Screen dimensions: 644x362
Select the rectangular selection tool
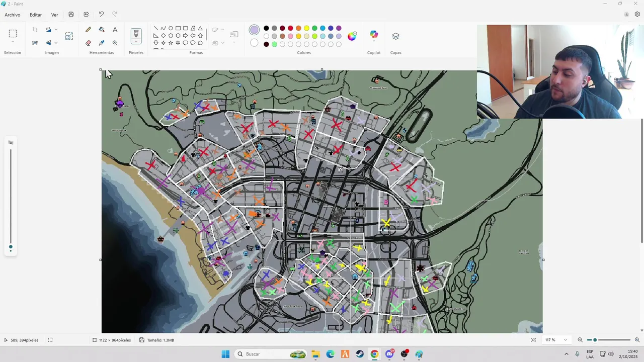coord(13,34)
